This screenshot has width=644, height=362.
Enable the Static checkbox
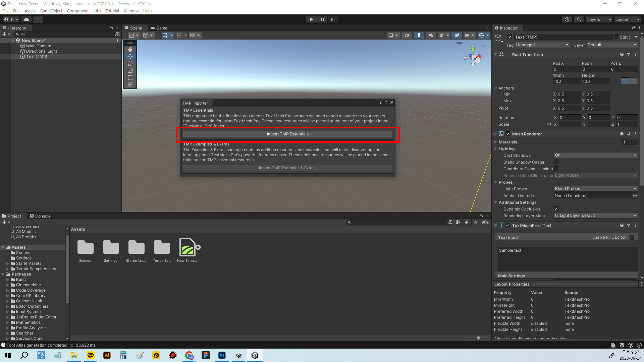616,37
